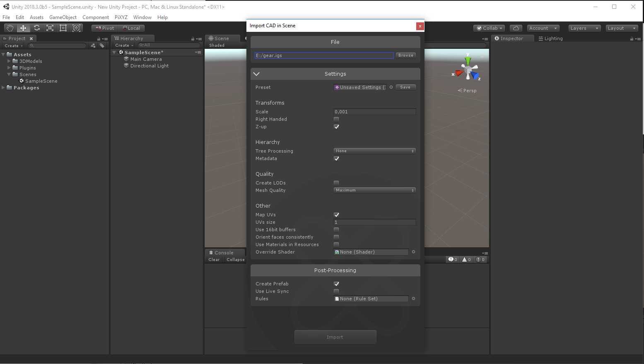This screenshot has width=644, height=364.
Task: Collapse the Assets folder tree
Action: (3, 55)
